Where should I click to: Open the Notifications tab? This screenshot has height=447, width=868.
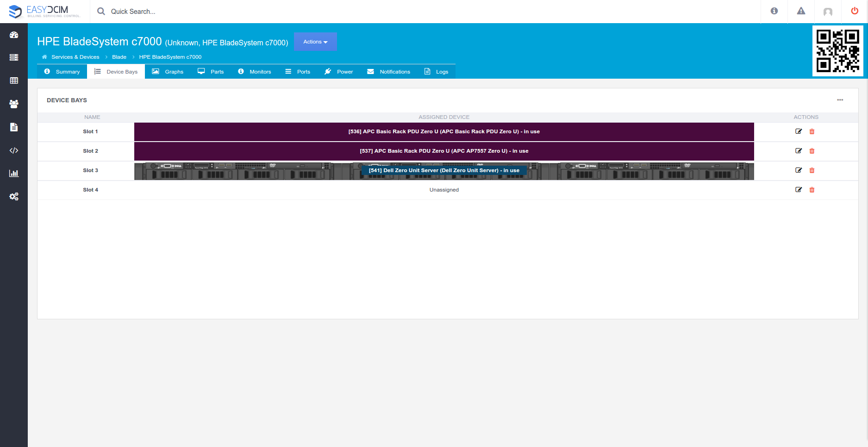tap(388, 72)
